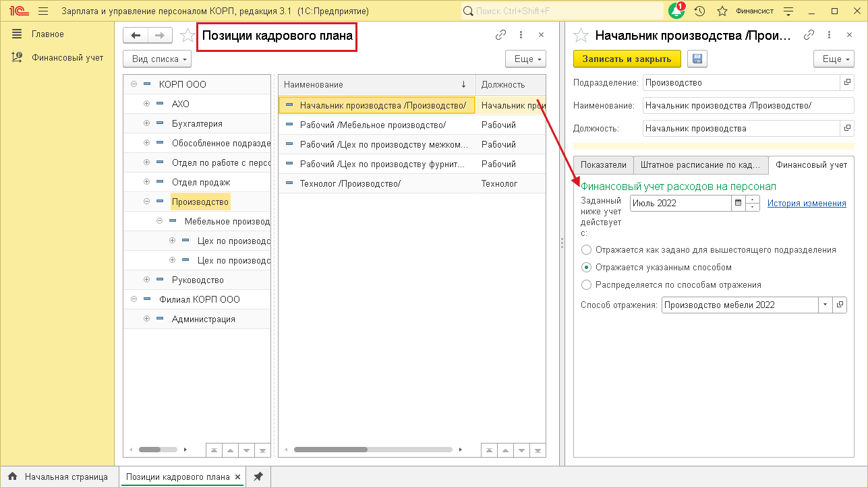Expand the Руководство tree node
This screenshot has height=488, width=868.
pyautogui.click(x=146, y=280)
